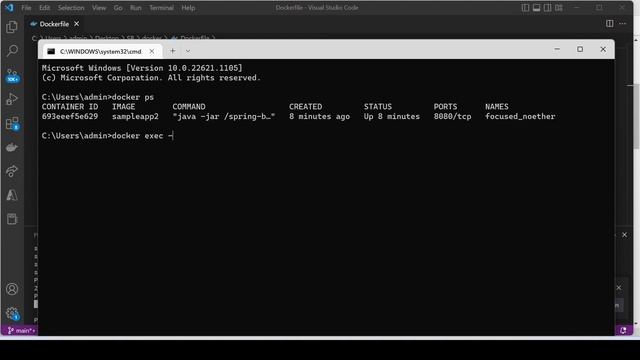The height and width of the screenshot is (360, 640).
Task: Open the Edit menu
Action: point(44,8)
